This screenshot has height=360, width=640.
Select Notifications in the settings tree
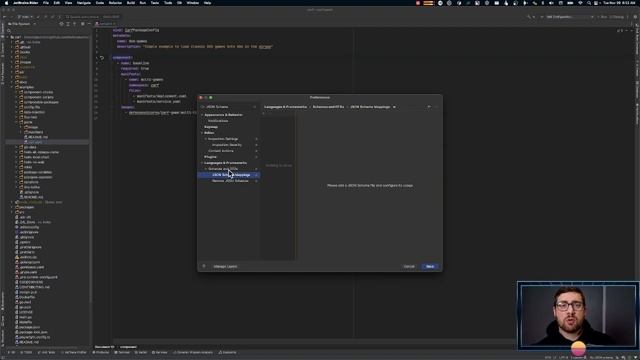(x=218, y=121)
